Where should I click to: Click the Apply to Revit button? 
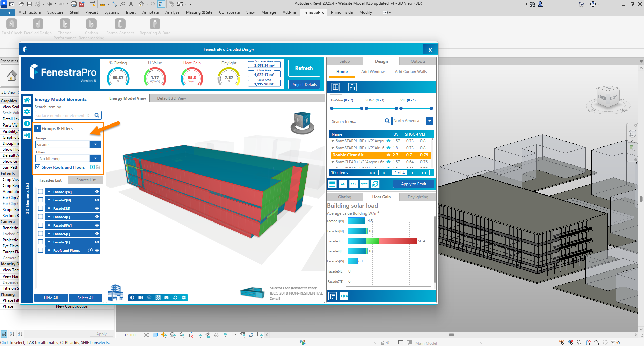tap(413, 184)
